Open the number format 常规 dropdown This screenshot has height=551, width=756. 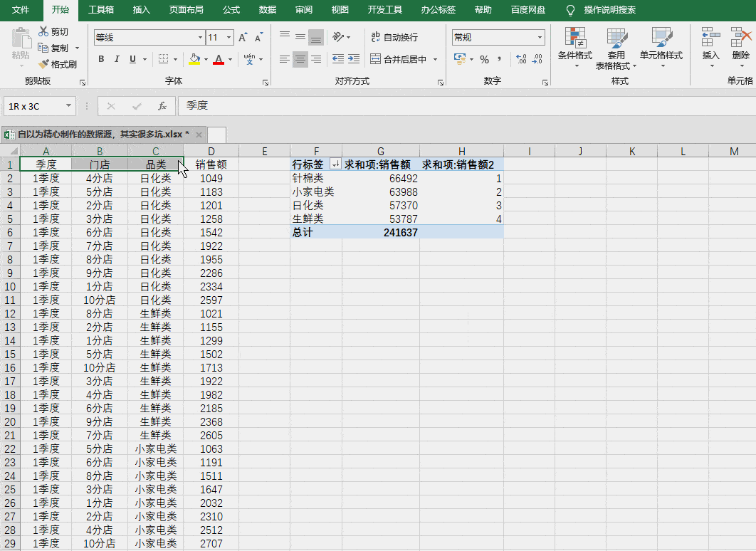click(540, 37)
